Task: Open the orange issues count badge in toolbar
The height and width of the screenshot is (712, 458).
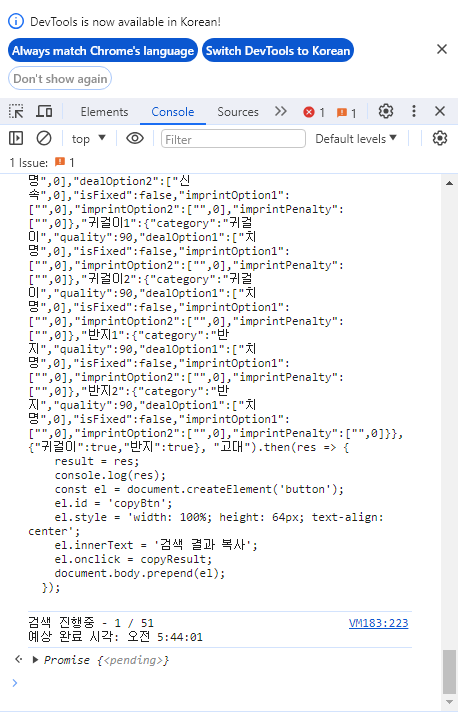Action: coord(346,112)
